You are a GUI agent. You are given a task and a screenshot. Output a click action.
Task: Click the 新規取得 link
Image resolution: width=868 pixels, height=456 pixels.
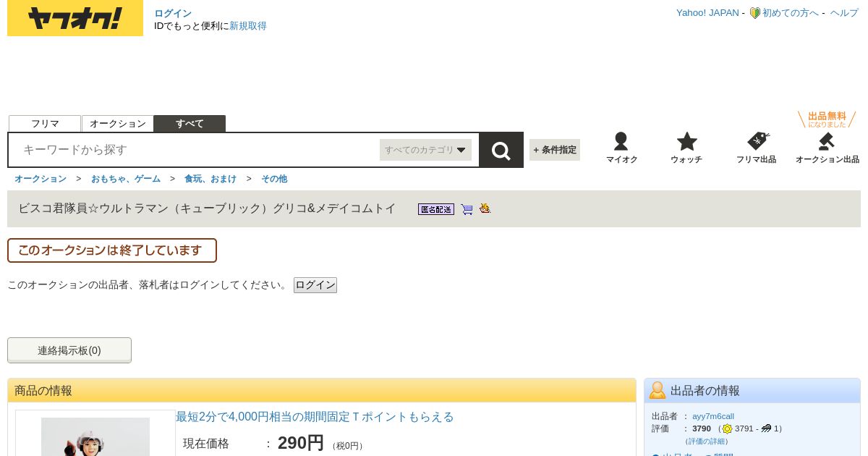pos(248,26)
